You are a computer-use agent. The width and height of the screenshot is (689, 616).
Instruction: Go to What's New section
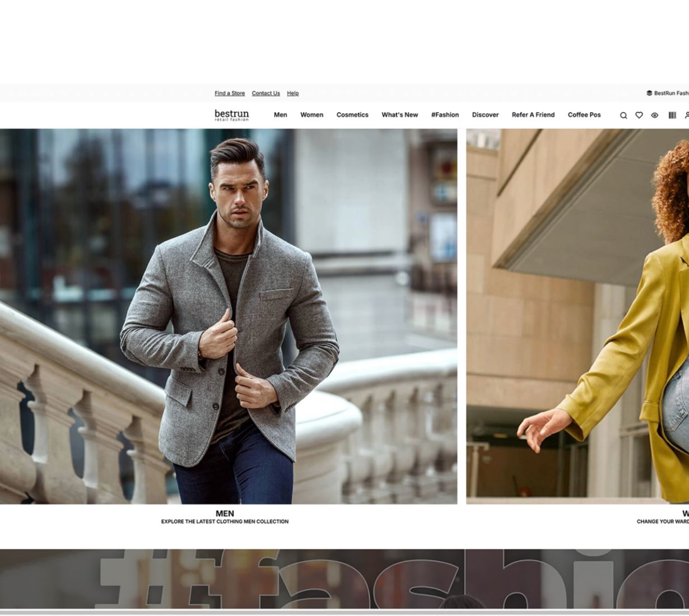click(x=400, y=115)
